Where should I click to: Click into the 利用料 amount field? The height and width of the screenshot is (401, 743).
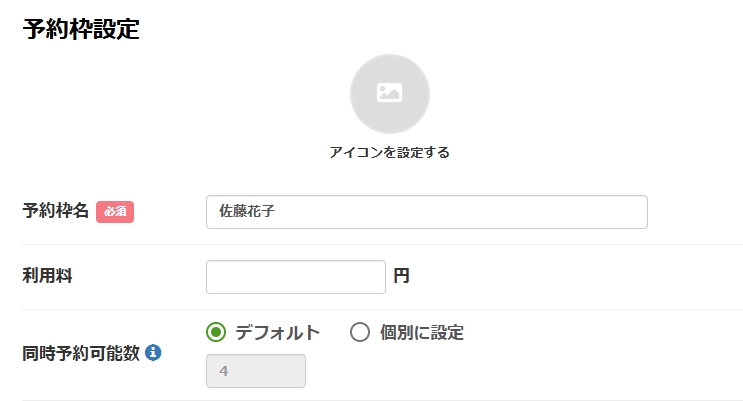295,277
